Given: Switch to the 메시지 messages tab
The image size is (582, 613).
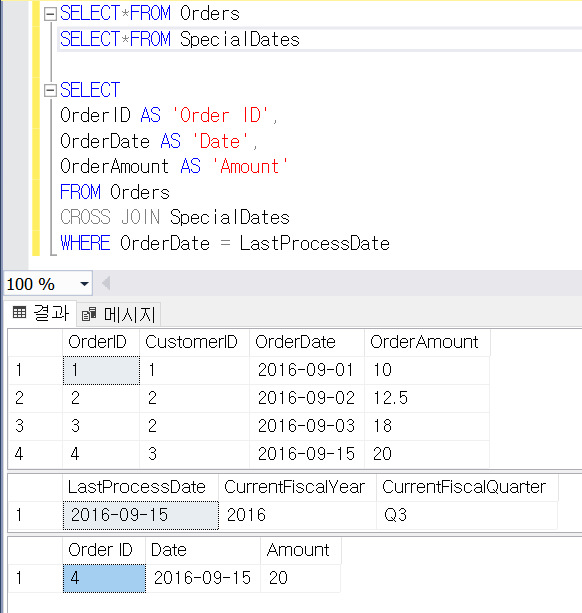Looking at the screenshot, I should 119,314.
